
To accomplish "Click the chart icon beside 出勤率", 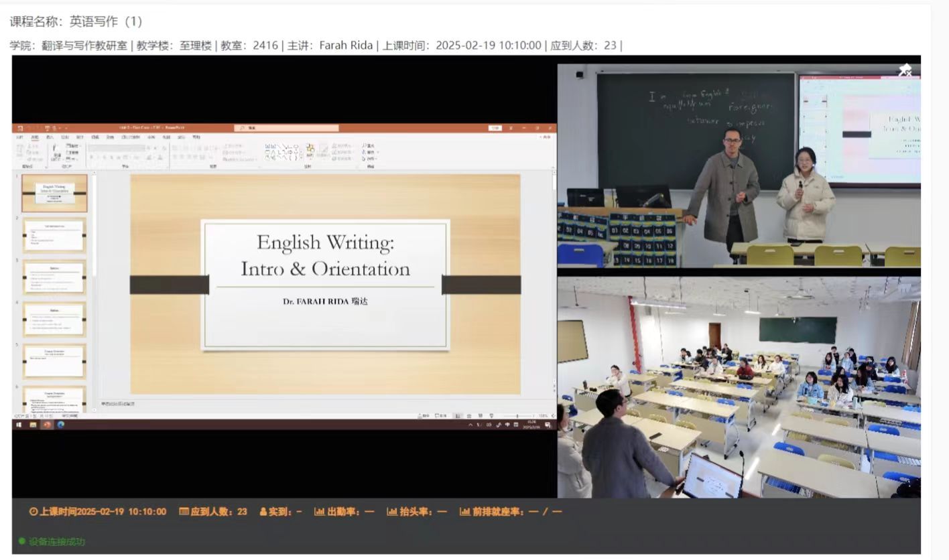I will point(319,512).
